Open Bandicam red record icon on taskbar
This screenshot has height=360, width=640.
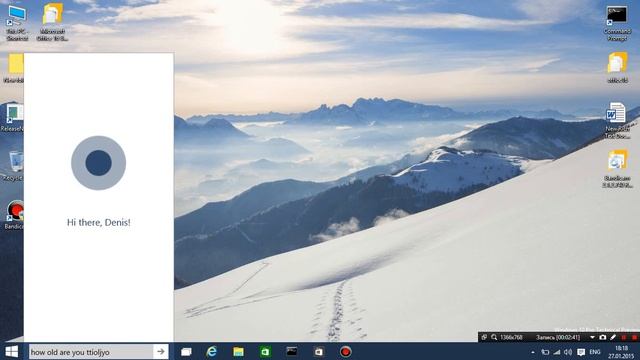(x=345, y=351)
